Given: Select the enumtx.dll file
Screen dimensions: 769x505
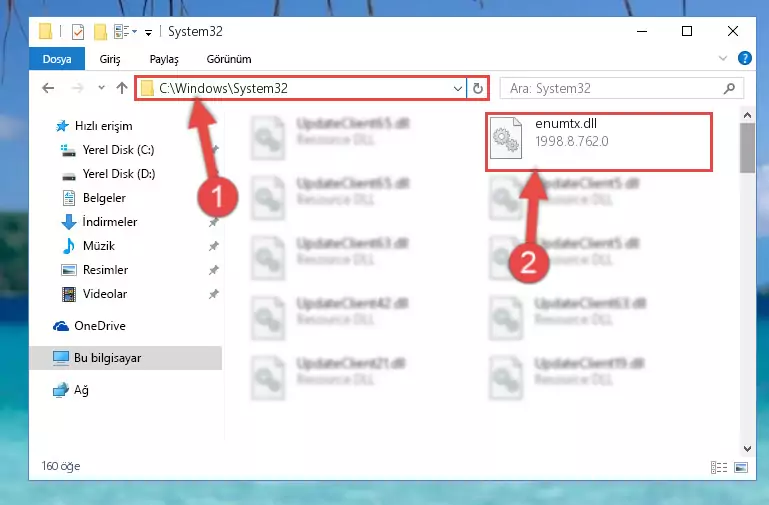Looking at the screenshot, I should click(x=599, y=142).
